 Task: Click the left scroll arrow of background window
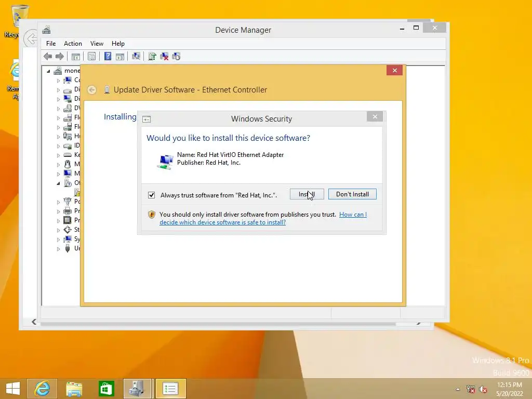tap(34, 322)
